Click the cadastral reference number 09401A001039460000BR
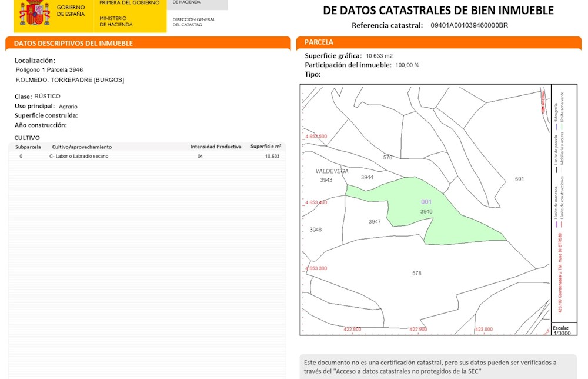 (x=469, y=25)
